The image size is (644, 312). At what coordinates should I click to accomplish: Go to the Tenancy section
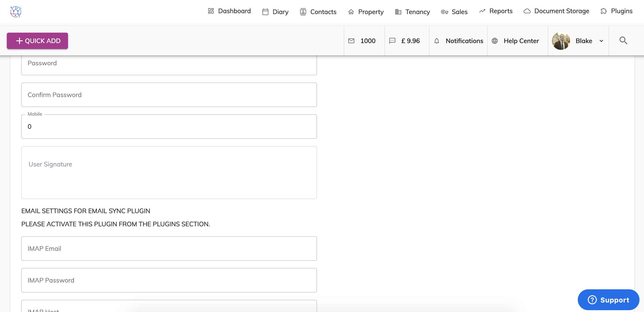coord(412,12)
